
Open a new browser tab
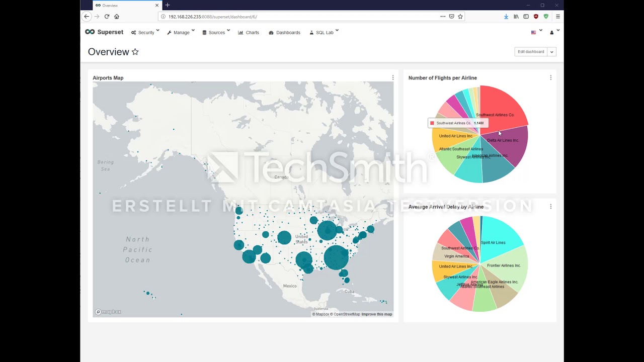point(168,5)
